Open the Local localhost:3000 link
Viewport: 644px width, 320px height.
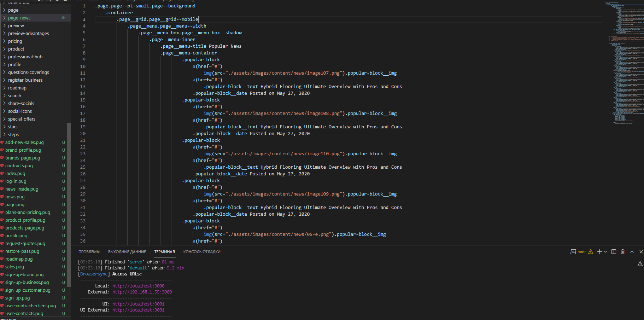139,286
